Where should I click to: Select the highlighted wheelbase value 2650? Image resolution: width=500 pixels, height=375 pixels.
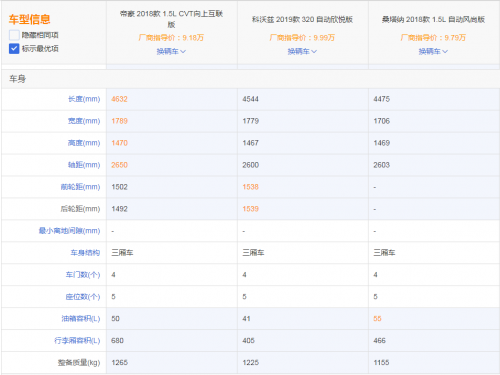[119, 165]
